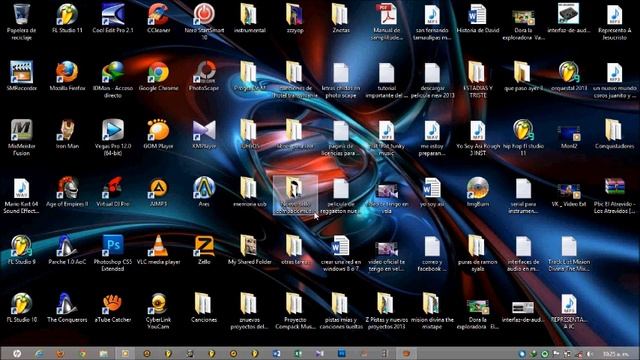The width and height of the screenshot is (640, 360).
Task: Launch Vegas Pro 12.0 (64-bit)
Action: (113, 138)
